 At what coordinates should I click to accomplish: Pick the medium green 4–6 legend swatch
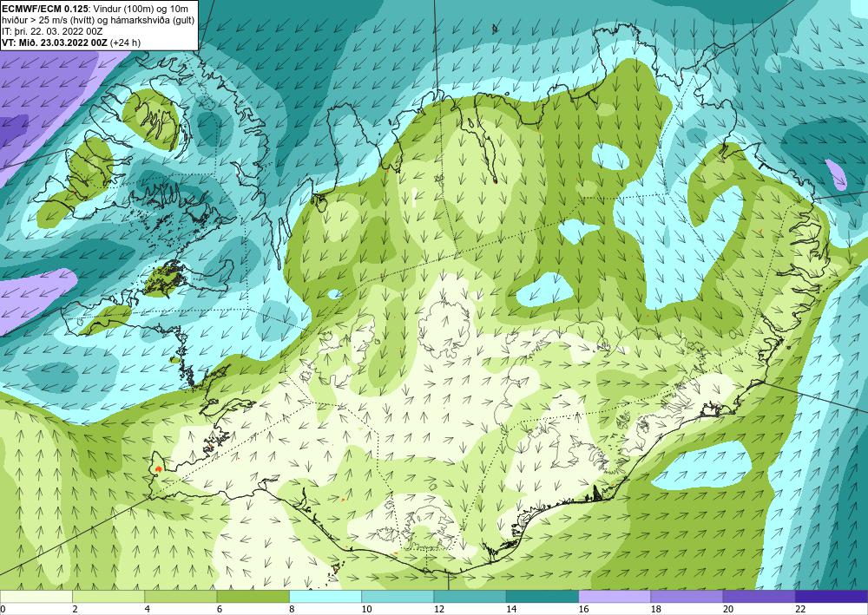181,597
